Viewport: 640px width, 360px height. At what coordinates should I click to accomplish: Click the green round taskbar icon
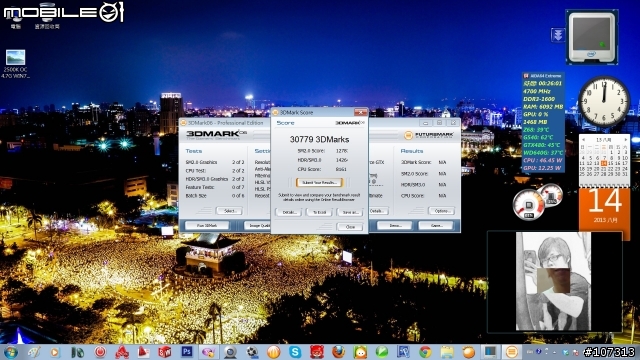pos(382,351)
